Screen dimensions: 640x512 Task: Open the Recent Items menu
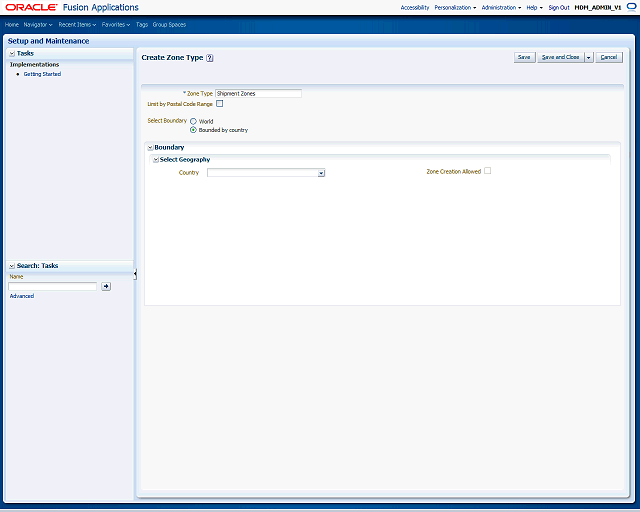tap(77, 24)
